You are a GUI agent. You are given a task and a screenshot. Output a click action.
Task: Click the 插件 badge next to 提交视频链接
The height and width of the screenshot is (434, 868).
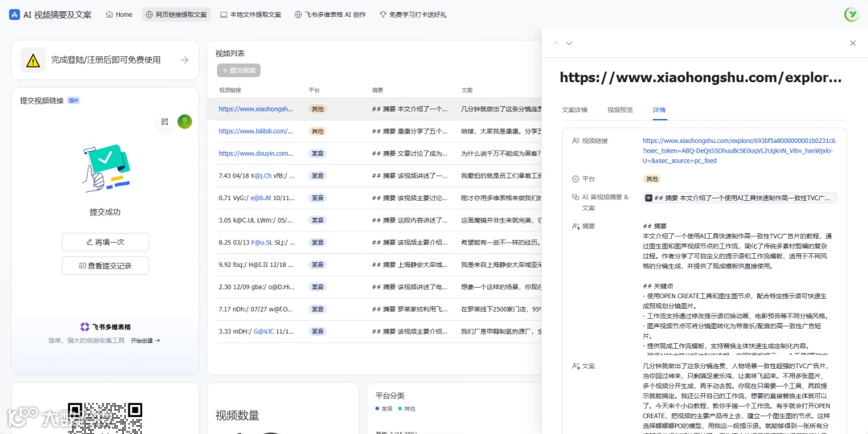[x=74, y=100]
